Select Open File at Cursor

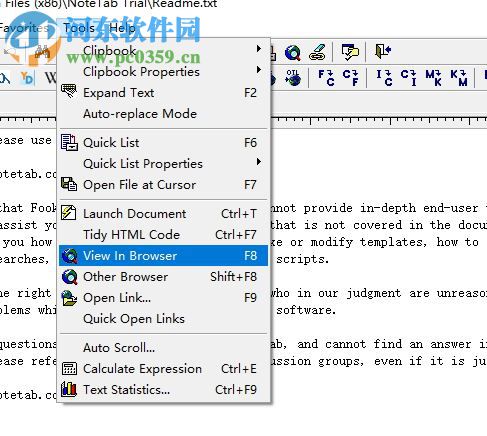tap(164, 185)
